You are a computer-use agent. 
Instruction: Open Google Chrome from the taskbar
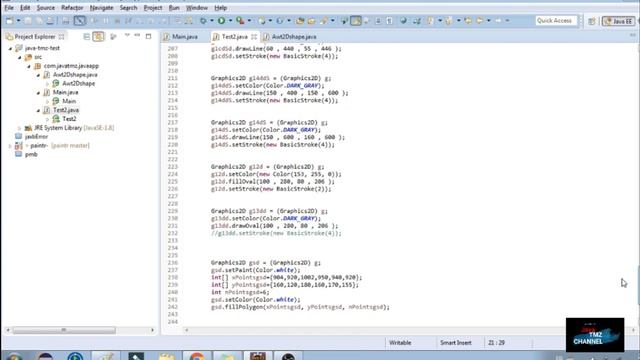point(197,356)
